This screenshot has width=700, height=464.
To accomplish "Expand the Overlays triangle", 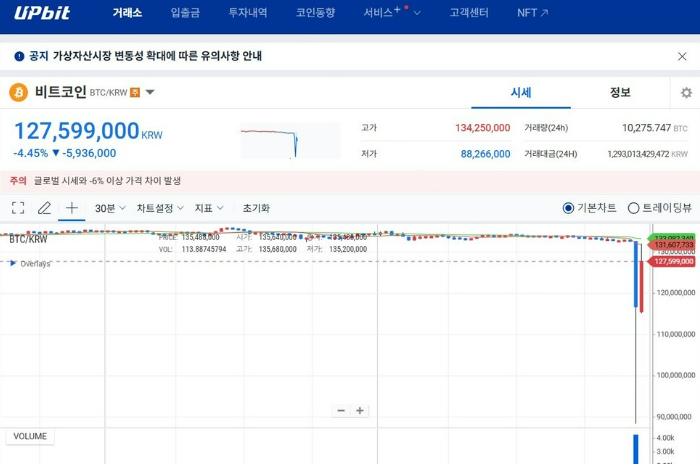I will 13,263.
